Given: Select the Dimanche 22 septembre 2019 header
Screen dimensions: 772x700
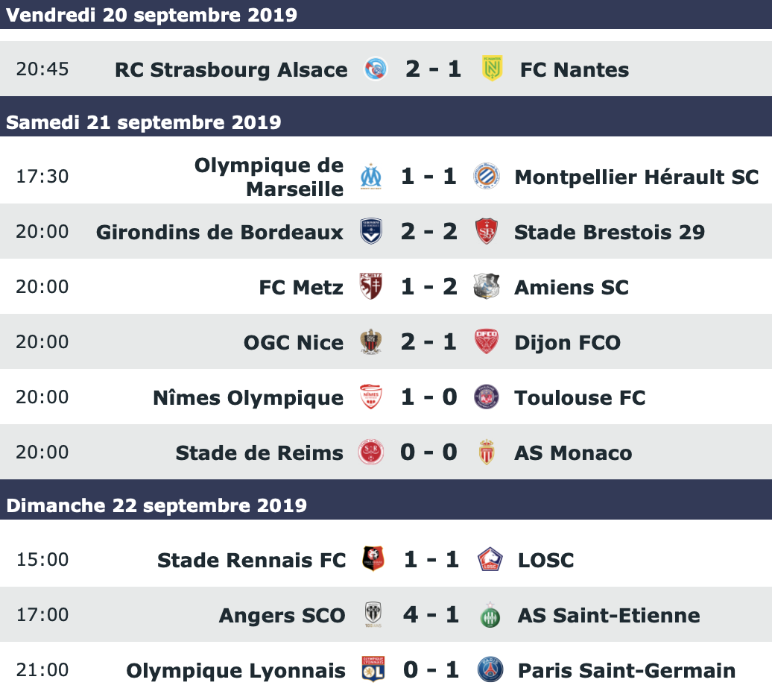Looking at the screenshot, I should (x=156, y=505).
